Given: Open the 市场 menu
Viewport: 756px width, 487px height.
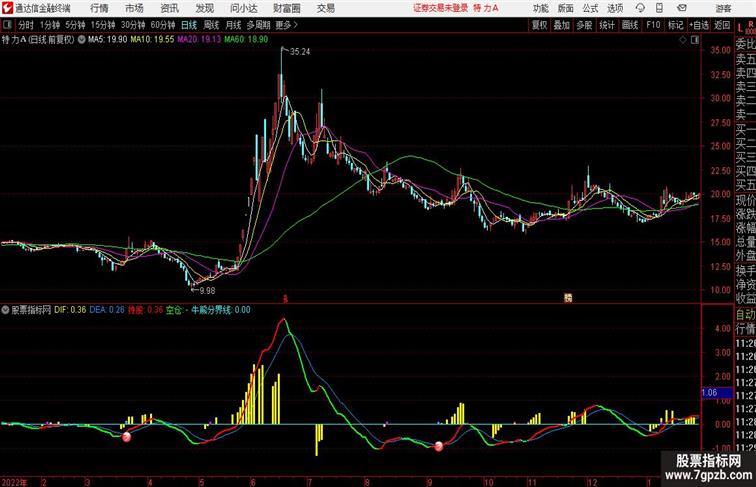Looking at the screenshot, I should pyautogui.click(x=135, y=8).
